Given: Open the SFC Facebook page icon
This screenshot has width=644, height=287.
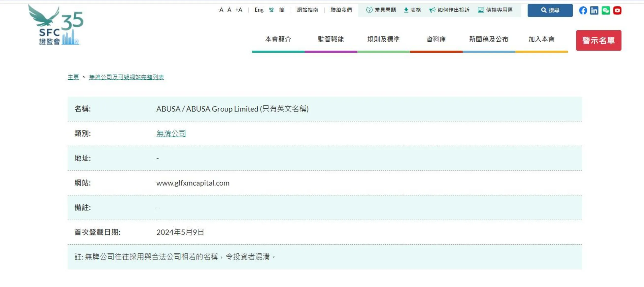Looking at the screenshot, I should [x=583, y=11].
